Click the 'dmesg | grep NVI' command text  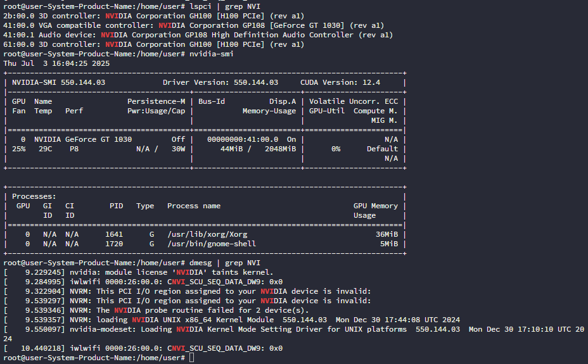tap(225, 263)
